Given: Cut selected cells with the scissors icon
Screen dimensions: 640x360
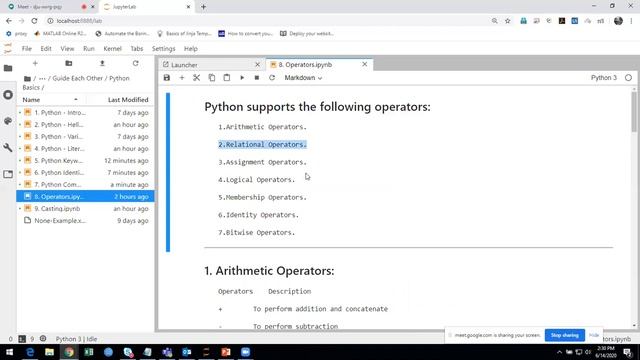Looking at the screenshot, I should pos(196,78).
